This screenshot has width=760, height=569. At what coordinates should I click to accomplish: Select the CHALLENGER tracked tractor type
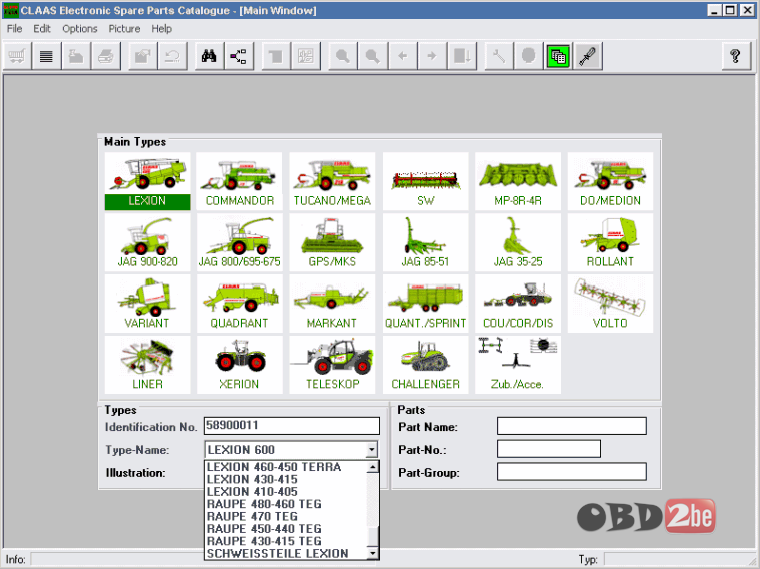pos(426,364)
